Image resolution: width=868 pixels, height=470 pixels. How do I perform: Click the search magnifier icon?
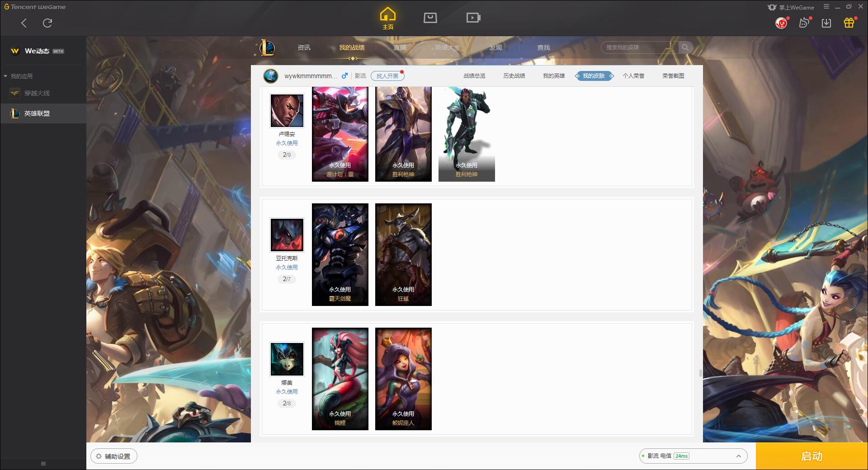pos(685,47)
